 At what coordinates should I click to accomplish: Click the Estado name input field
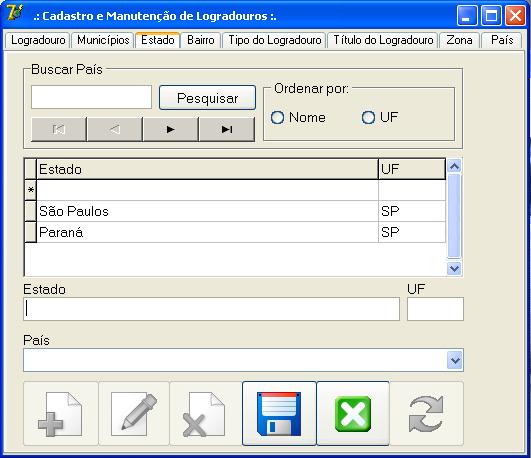pyautogui.click(x=212, y=309)
